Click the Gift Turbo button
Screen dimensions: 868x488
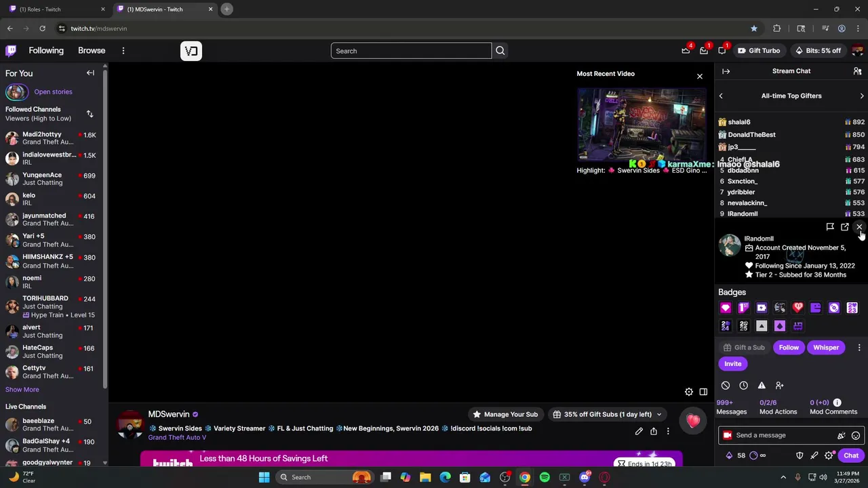click(x=758, y=51)
